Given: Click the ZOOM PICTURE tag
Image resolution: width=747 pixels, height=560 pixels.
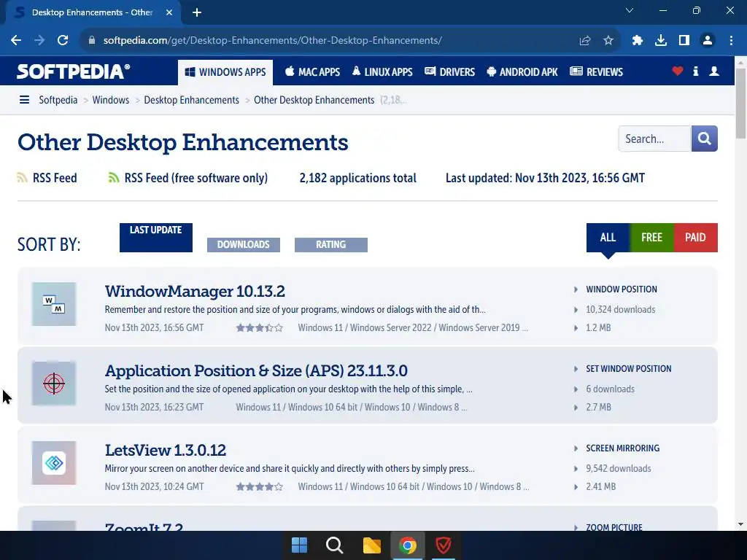Looking at the screenshot, I should 614,526.
